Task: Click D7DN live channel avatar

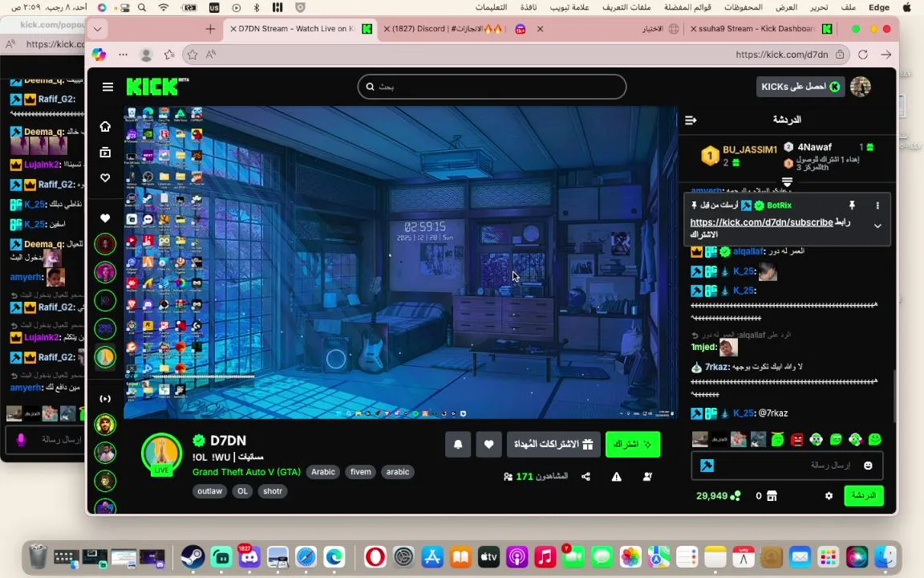Action: tap(161, 454)
